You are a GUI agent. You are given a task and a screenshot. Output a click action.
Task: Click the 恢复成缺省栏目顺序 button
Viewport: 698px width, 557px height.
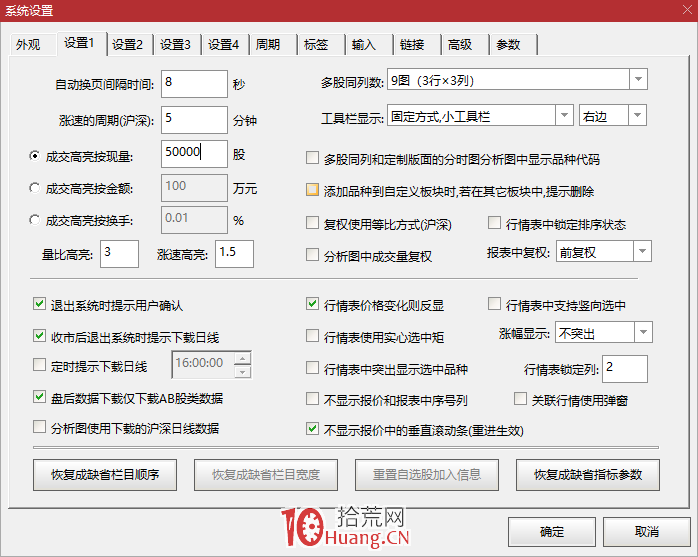pos(105,475)
